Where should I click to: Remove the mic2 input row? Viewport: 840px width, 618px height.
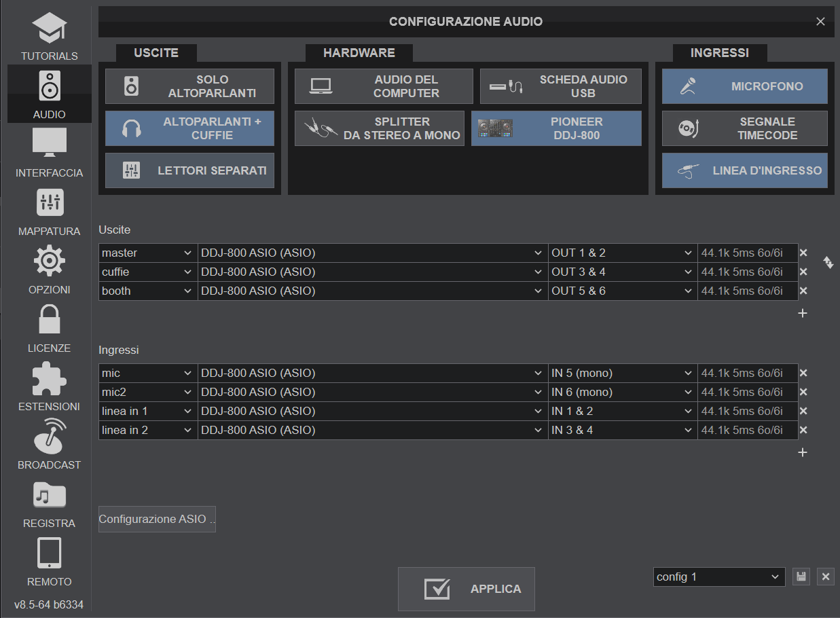[803, 392]
